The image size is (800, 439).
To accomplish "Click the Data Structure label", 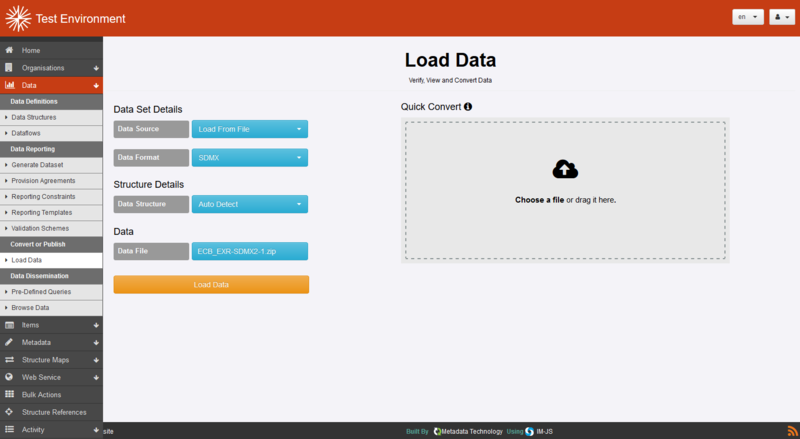I will pos(151,204).
